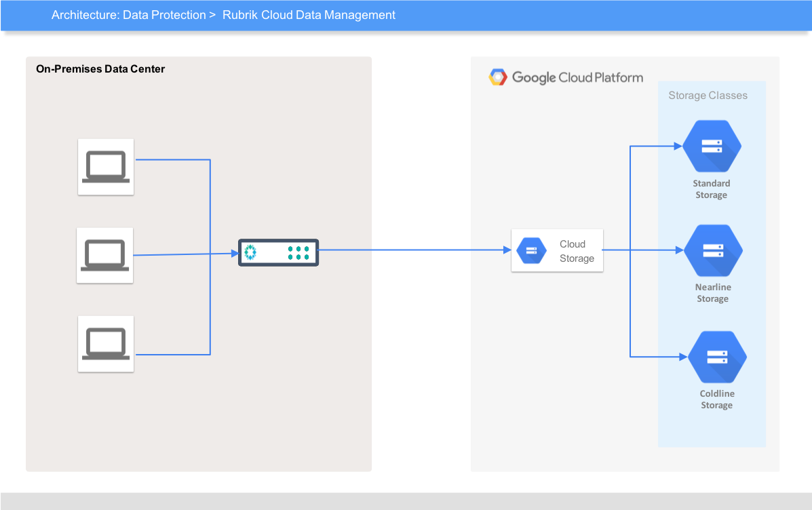Select the middle laptop icon
The width and height of the screenshot is (812, 510).
[104, 255]
